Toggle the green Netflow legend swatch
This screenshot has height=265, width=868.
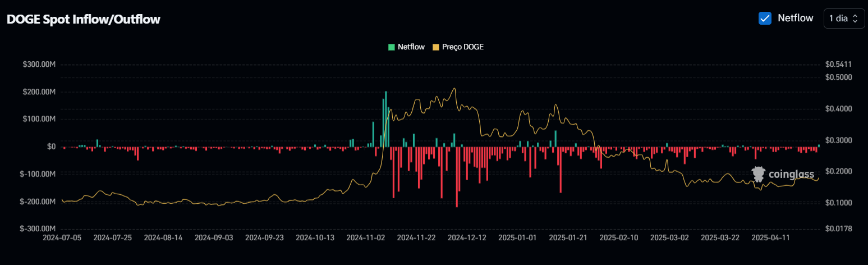(392, 47)
